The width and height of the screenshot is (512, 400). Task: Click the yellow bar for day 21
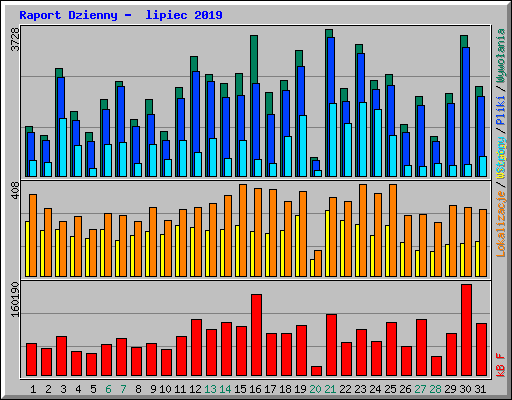pyautogui.click(x=327, y=243)
